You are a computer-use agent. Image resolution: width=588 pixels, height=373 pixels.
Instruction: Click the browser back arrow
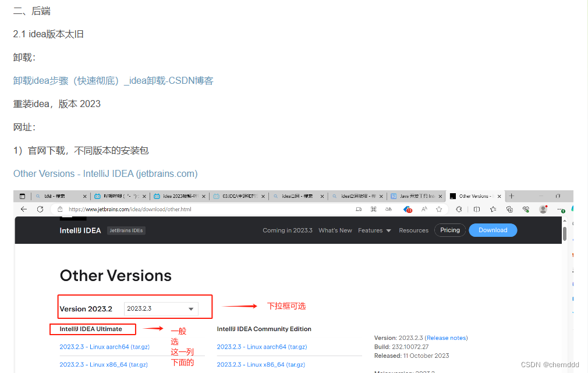click(24, 209)
